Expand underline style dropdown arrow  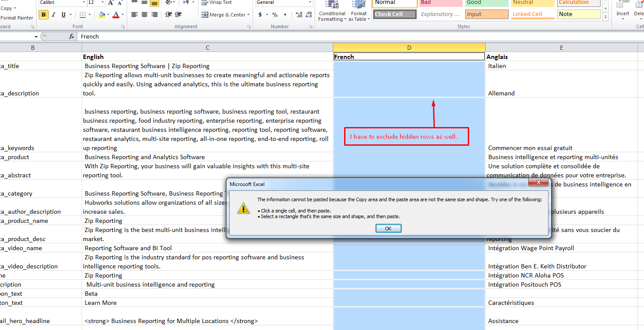[71, 15]
